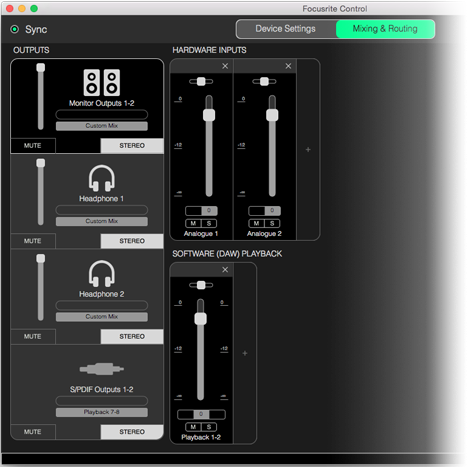The height and width of the screenshot is (467, 467).
Task: Click the Monitor Outputs 1-2 volume fader
Action: click(x=41, y=97)
